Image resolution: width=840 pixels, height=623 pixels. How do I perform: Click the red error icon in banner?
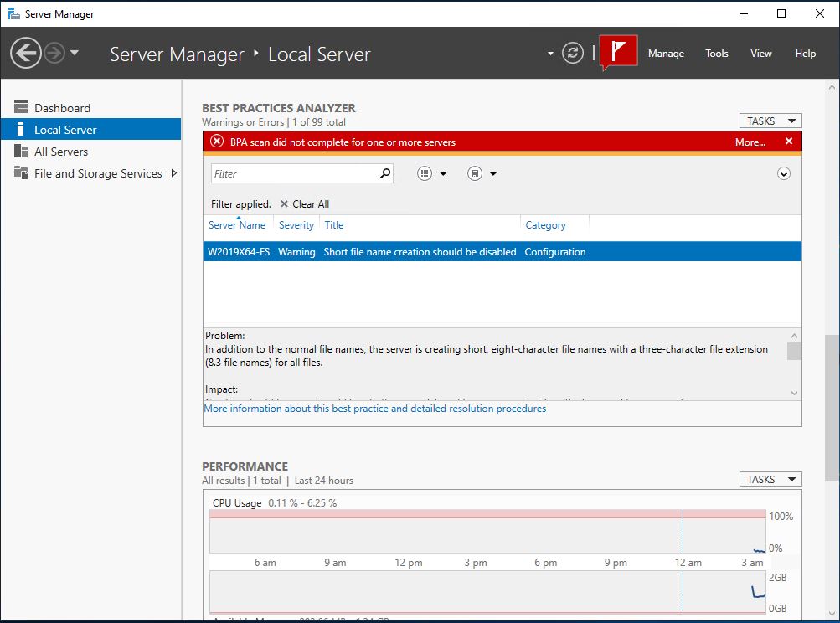(x=217, y=142)
